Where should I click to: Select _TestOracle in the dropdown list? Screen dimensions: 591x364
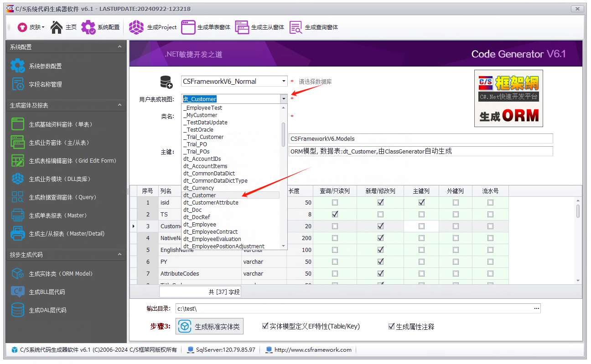click(x=231, y=129)
